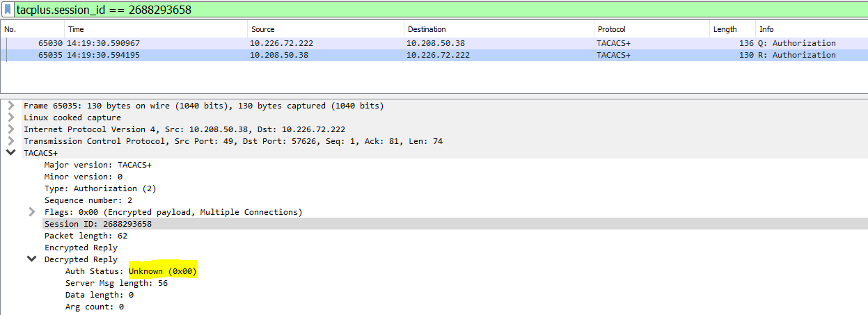This screenshot has height=315, width=868.
Task: Select Sequence number: 2 field
Action: pyautogui.click(x=88, y=200)
